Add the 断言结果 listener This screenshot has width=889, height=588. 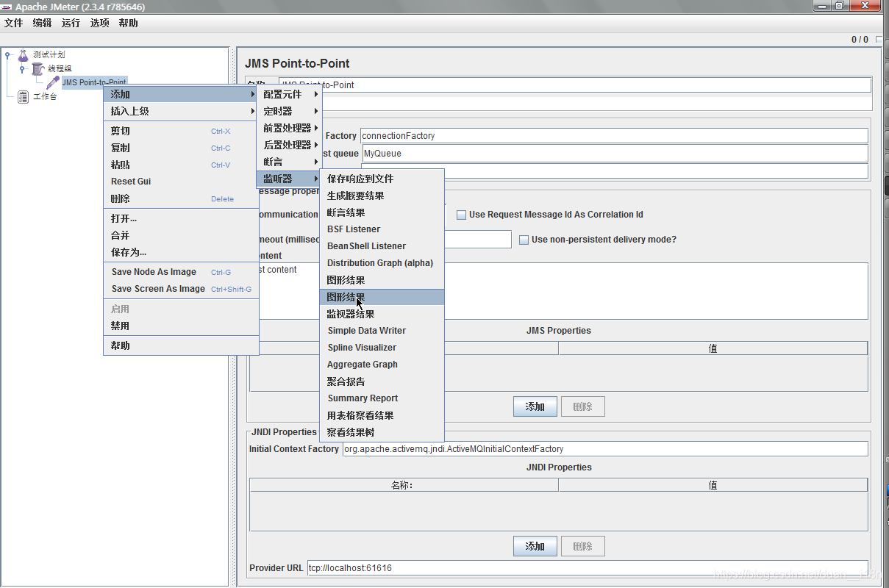(x=382, y=212)
